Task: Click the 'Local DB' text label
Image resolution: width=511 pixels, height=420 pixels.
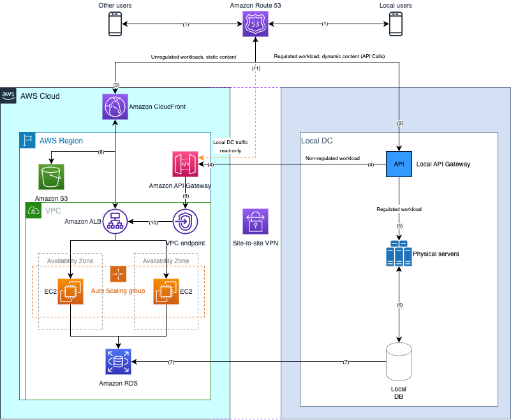Action: point(399,393)
